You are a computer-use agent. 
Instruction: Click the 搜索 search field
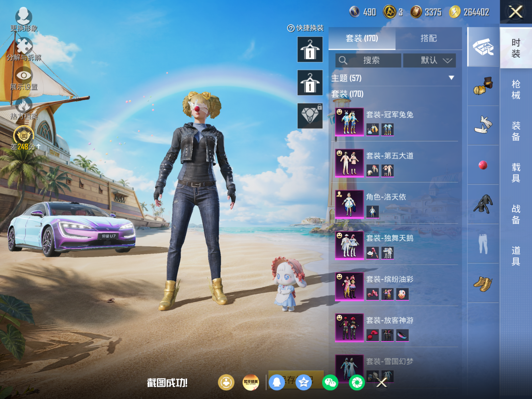[368, 60]
